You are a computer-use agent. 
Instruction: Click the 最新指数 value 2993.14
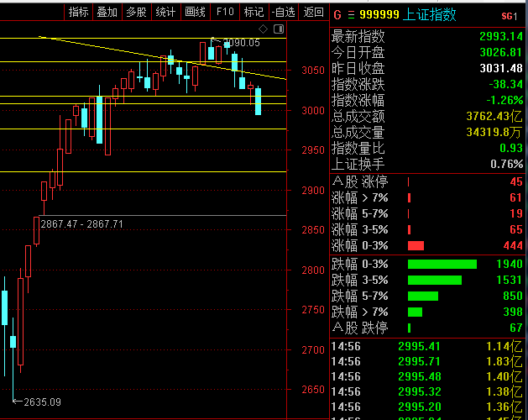tap(501, 36)
